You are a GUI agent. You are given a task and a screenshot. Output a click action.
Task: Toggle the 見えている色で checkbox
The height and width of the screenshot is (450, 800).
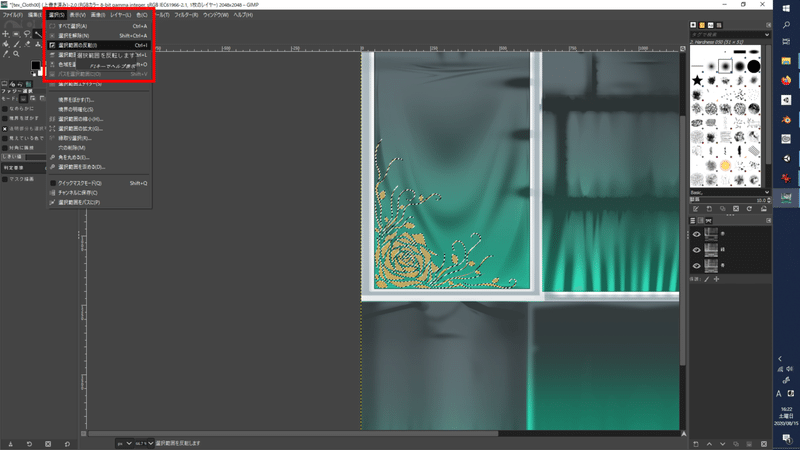tap(5, 138)
